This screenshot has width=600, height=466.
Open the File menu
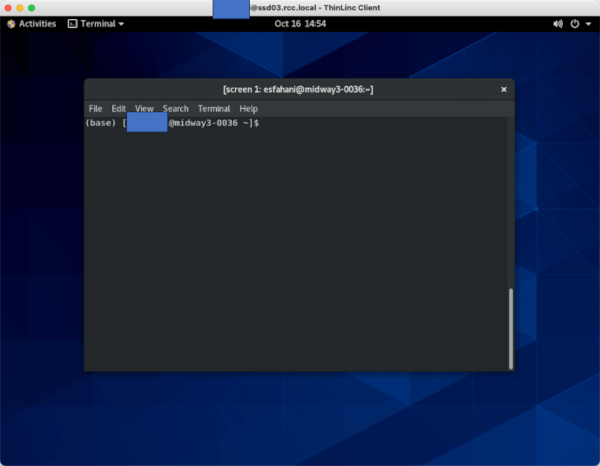95,108
